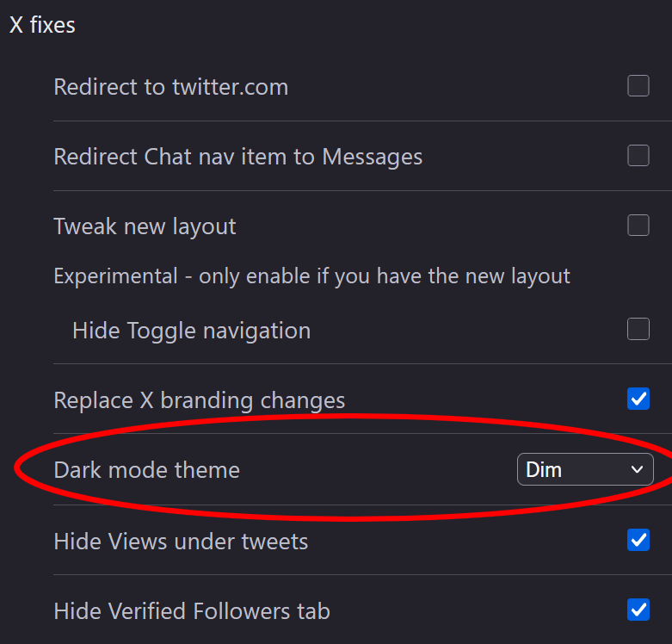Click the chevron arrow on the Dim selector
Screen dimensions: 672x644
click(637, 470)
